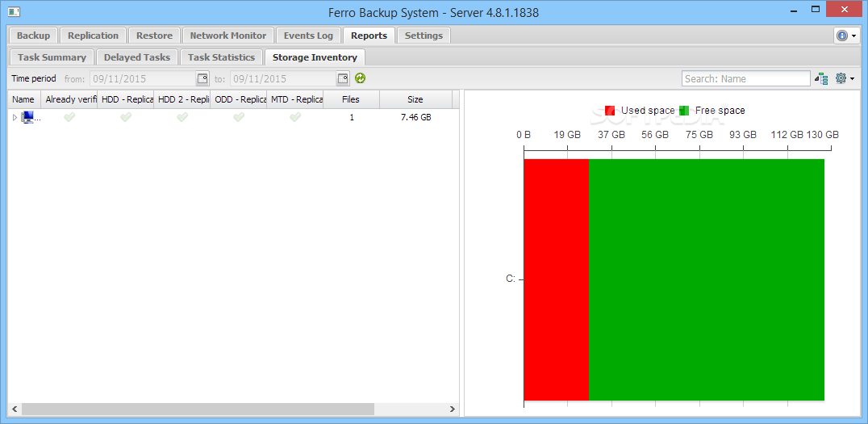
Task: Open the Task Summary sub-tab
Action: click(52, 57)
